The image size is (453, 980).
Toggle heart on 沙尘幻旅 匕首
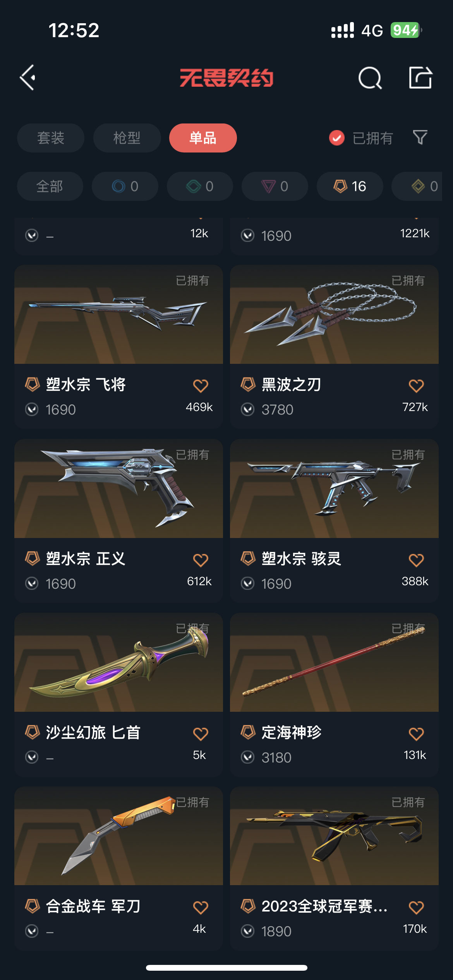coord(201,733)
